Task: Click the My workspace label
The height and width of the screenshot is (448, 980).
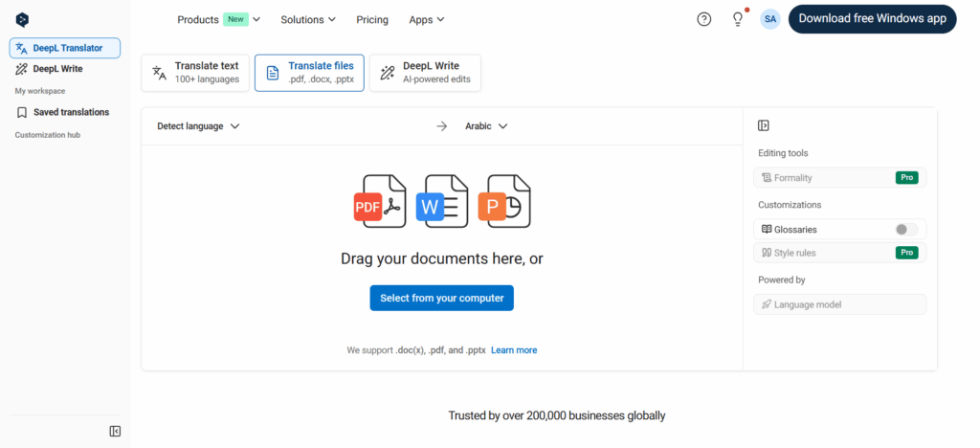Action: point(40,91)
